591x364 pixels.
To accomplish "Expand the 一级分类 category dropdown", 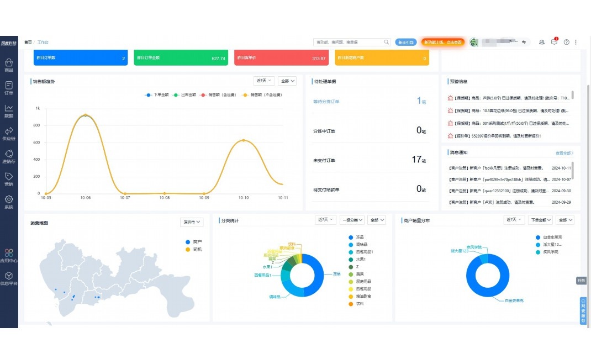I will pyautogui.click(x=352, y=220).
